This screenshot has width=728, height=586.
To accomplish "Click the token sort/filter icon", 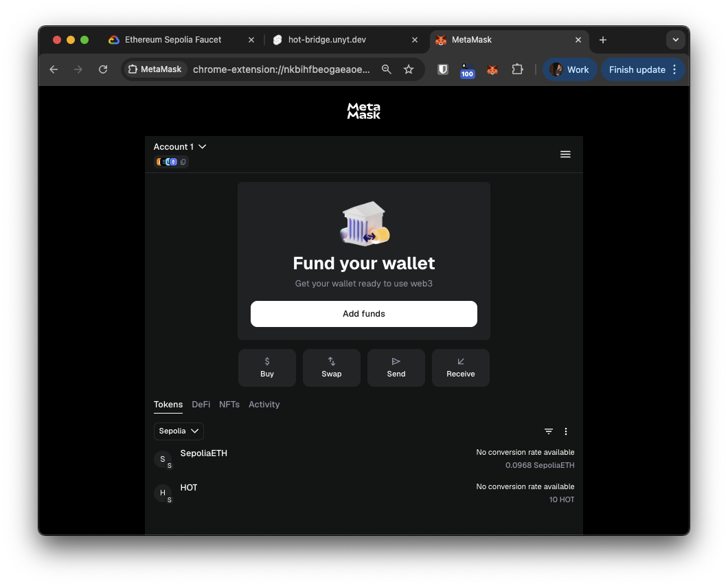I will pos(549,431).
